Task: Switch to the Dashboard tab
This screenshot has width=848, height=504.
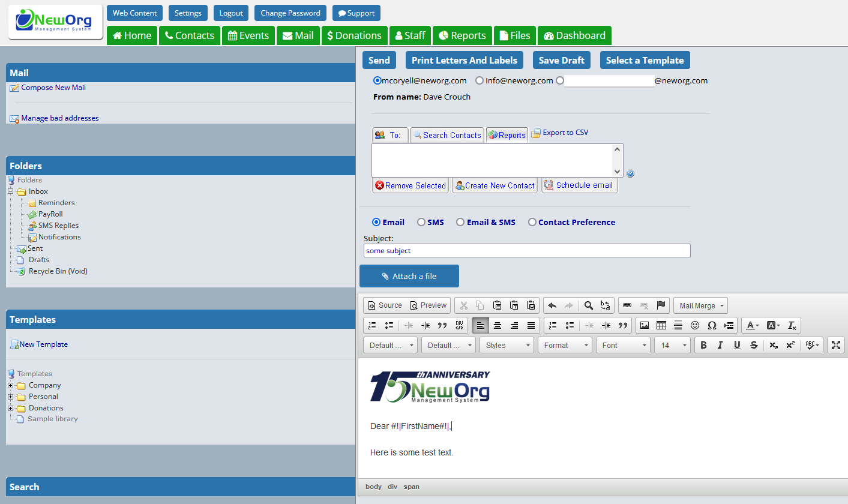Action: [x=574, y=35]
